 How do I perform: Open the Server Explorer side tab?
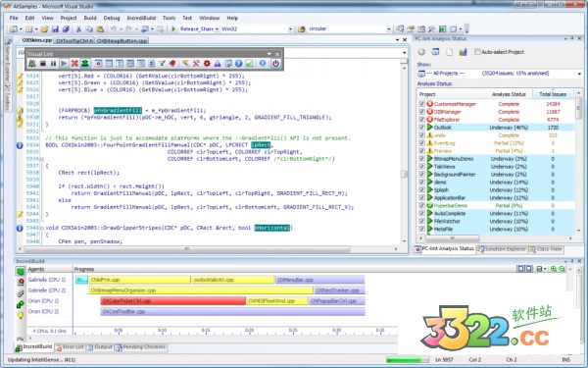pos(8,60)
